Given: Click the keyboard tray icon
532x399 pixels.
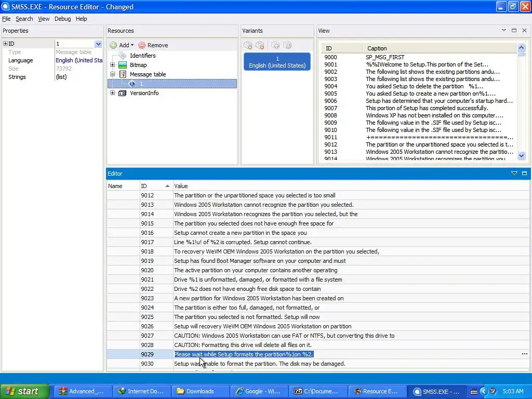Looking at the screenshot, I should point(474,392).
